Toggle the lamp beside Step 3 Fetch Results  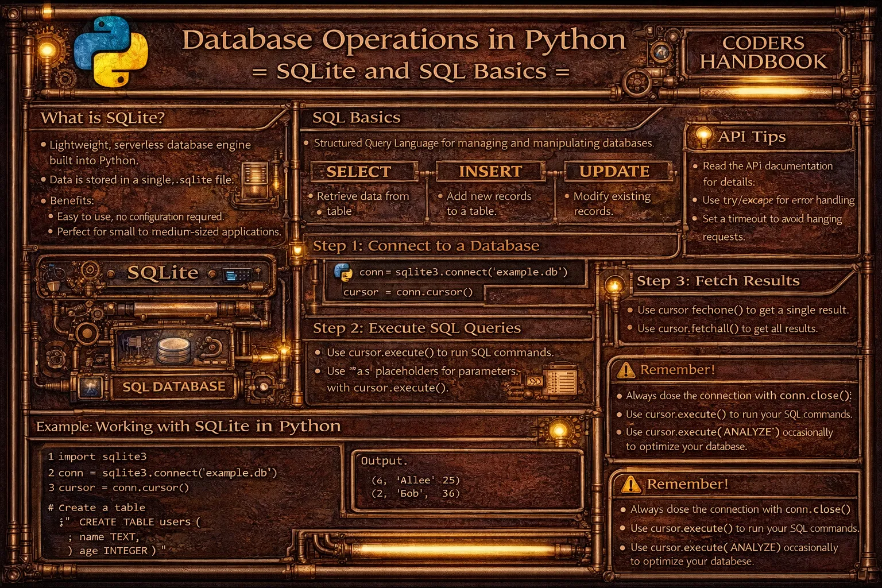coord(614,285)
